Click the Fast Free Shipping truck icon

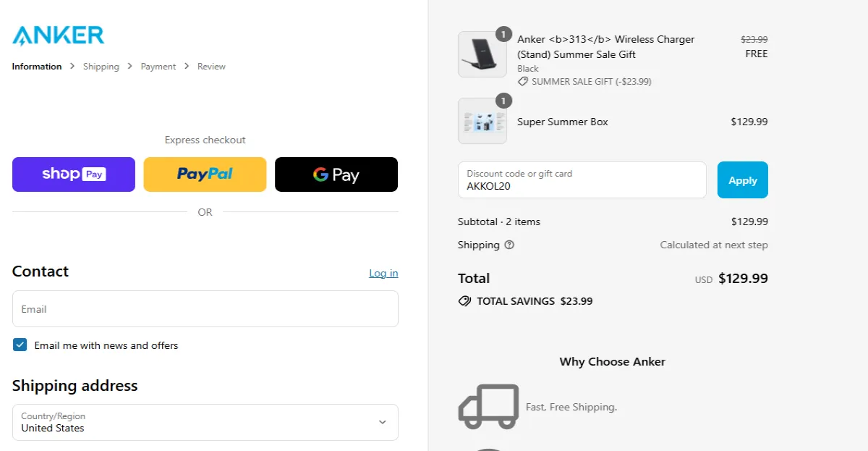point(488,406)
